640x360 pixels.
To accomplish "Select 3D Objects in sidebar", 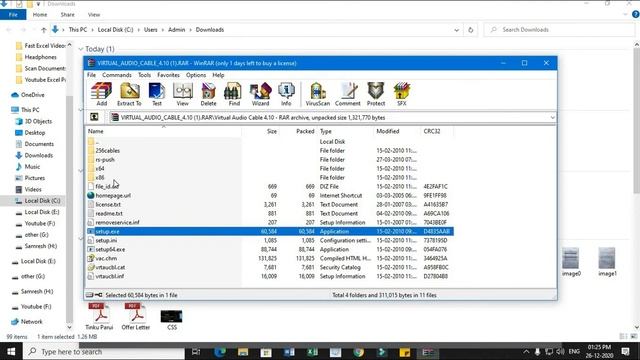I will [x=38, y=121].
